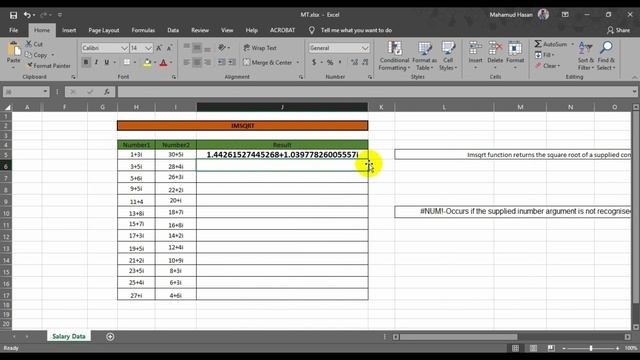Click Increase Decimal icon
The image size is (640, 360).
[x=354, y=62]
